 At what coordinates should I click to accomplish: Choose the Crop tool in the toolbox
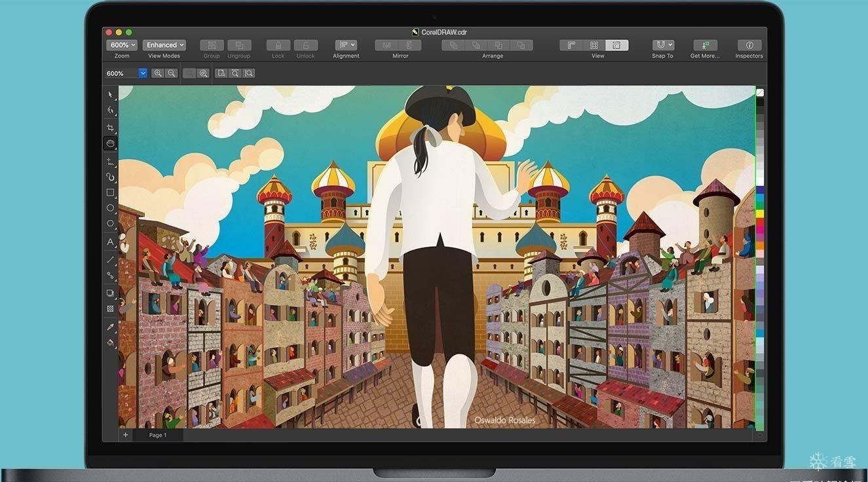click(110, 127)
